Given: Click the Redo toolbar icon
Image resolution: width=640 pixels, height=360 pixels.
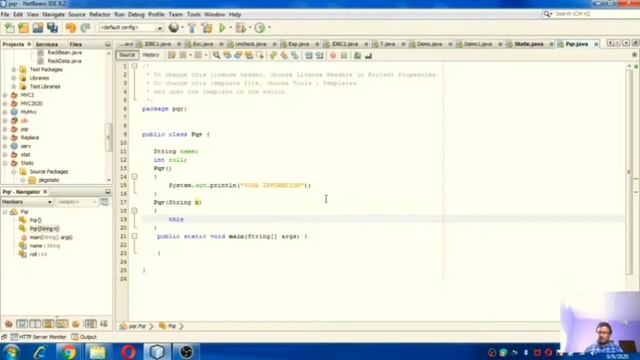Looking at the screenshot, I should coord(85,28).
